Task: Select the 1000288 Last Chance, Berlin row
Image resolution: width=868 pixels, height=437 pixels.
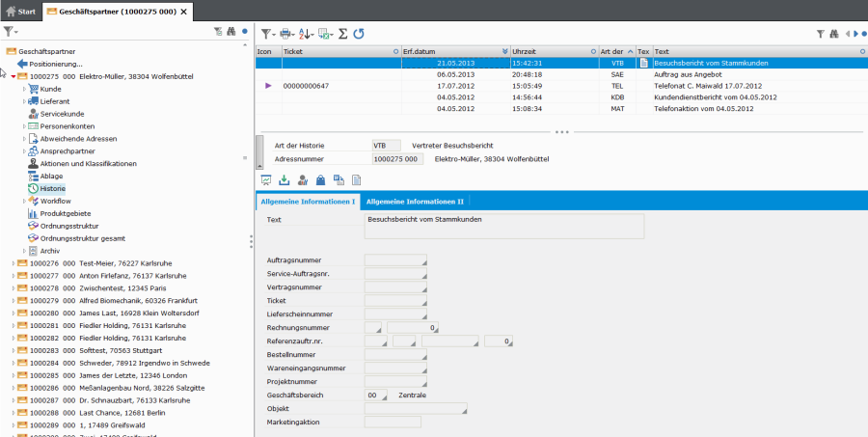Action: coord(97,413)
